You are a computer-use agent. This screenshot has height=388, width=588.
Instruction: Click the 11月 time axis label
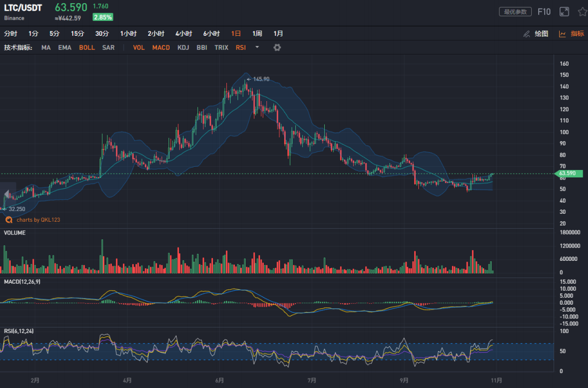point(496,380)
